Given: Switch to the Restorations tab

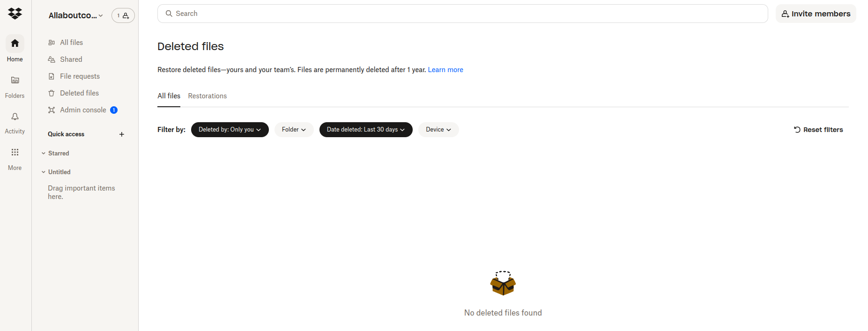Looking at the screenshot, I should point(207,96).
